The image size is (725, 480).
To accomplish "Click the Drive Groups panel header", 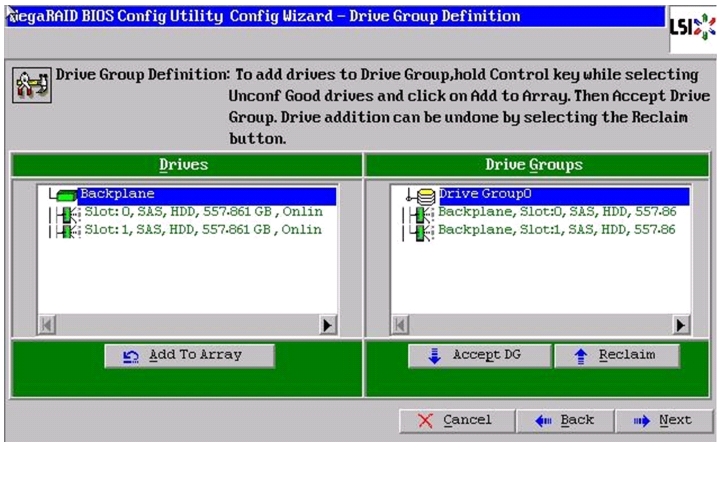I will (x=536, y=165).
